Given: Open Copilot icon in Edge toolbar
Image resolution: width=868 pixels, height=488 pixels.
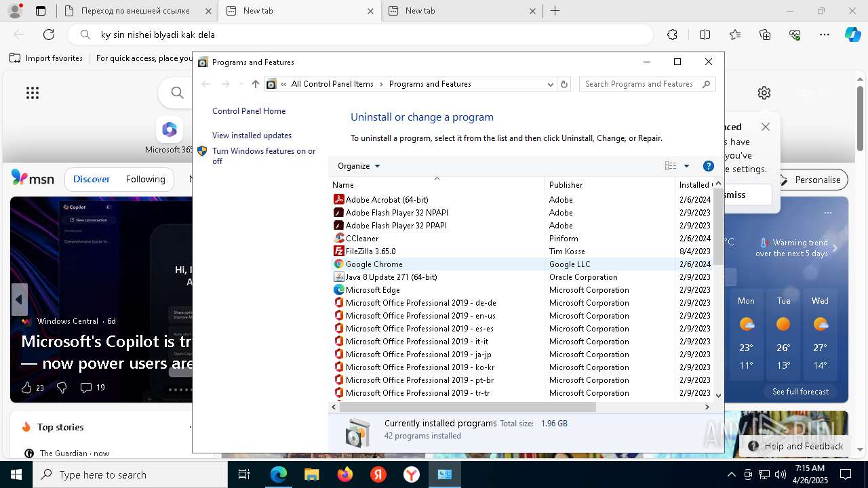Looking at the screenshot, I should pyautogui.click(x=852, y=35).
